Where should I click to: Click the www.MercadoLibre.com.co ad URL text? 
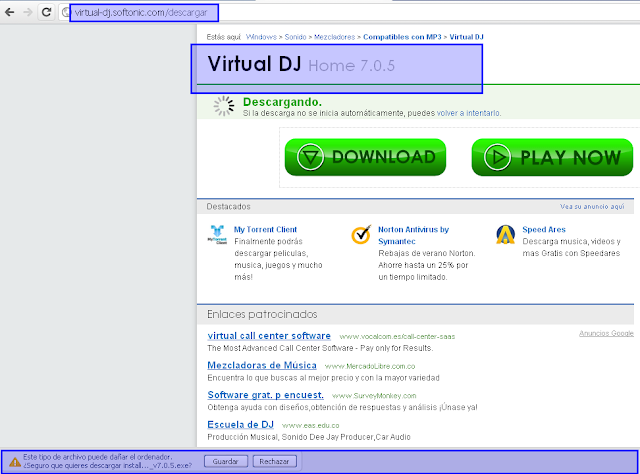click(370, 367)
